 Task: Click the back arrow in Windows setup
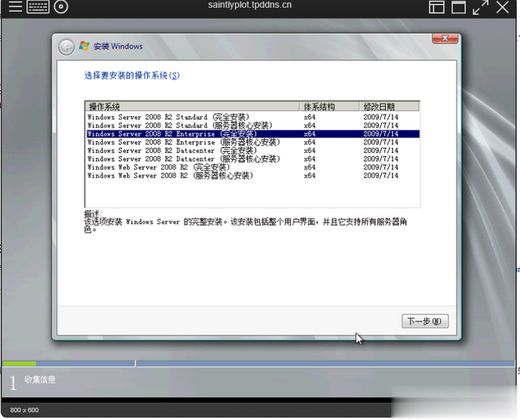tap(67, 47)
